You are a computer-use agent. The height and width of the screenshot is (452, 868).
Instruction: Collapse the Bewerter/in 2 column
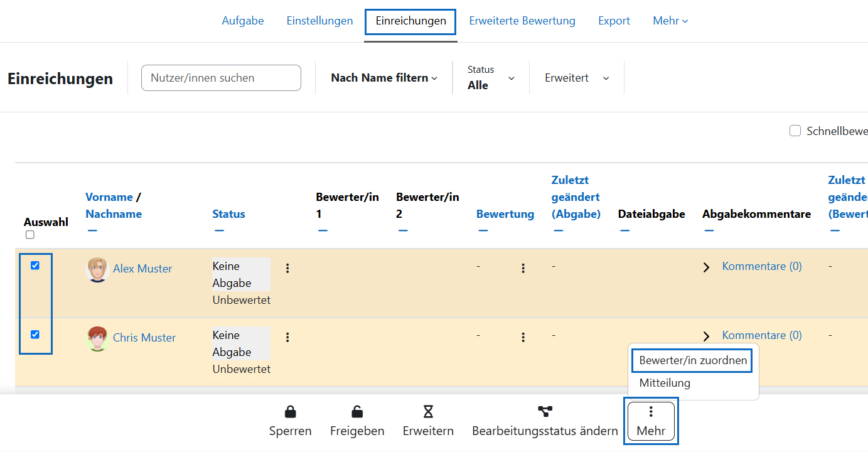(x=403, y=230)
